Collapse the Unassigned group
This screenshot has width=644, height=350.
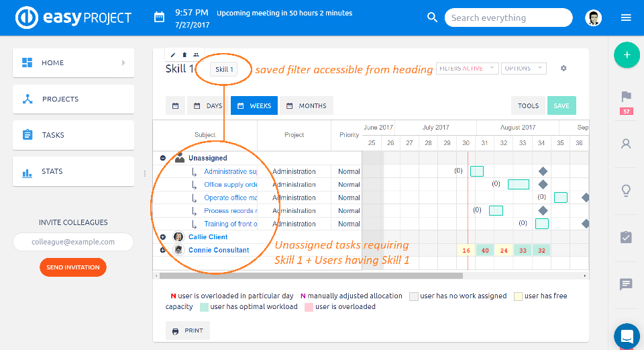[x=163, y=159]
